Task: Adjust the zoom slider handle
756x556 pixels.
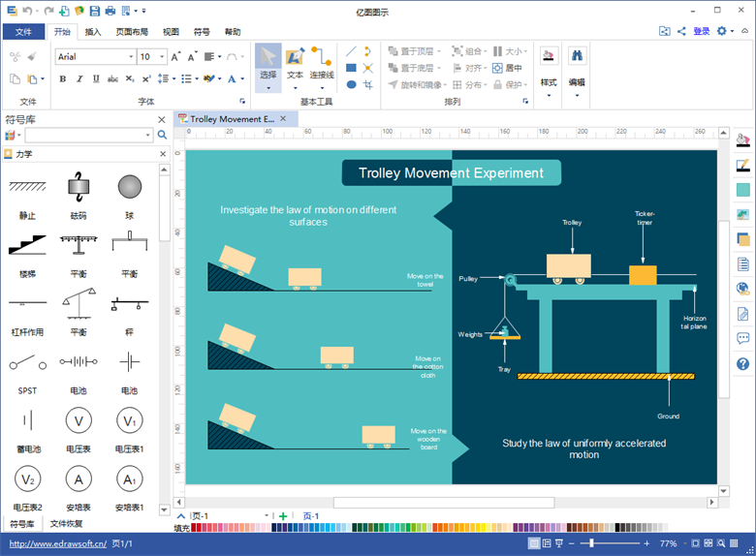Action: pos(591,543)
